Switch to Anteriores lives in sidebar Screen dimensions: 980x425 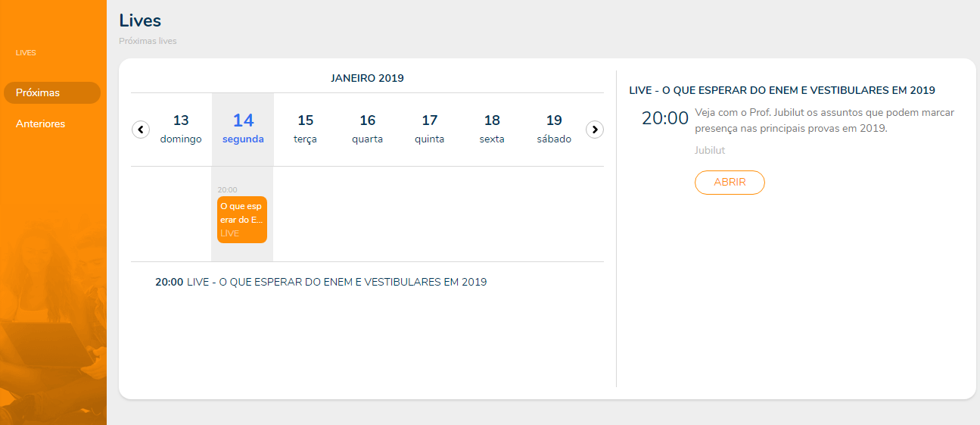[41, 123]
